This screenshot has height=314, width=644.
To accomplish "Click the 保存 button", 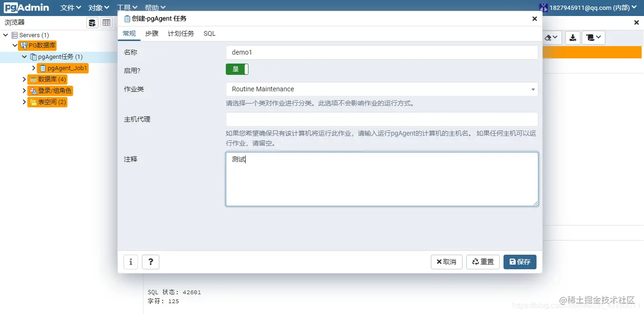I will pyautogui.click(x=520, y=262).
